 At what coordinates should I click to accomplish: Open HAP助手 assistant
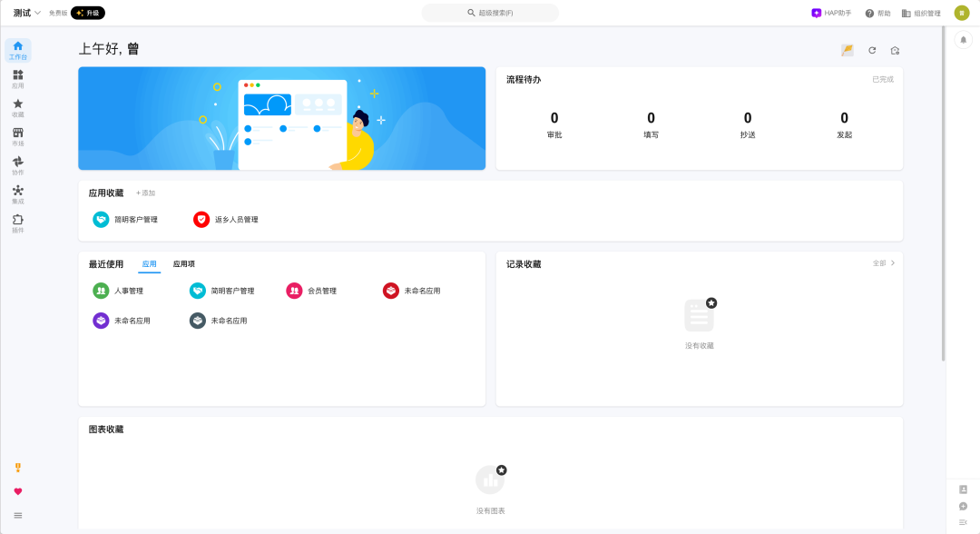coord(830,13)
